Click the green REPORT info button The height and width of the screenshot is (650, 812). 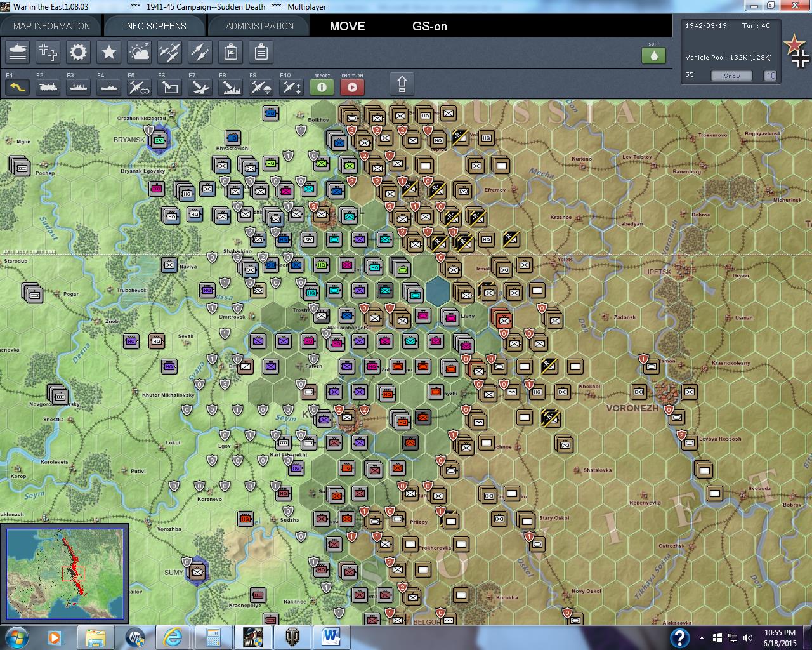322,86
